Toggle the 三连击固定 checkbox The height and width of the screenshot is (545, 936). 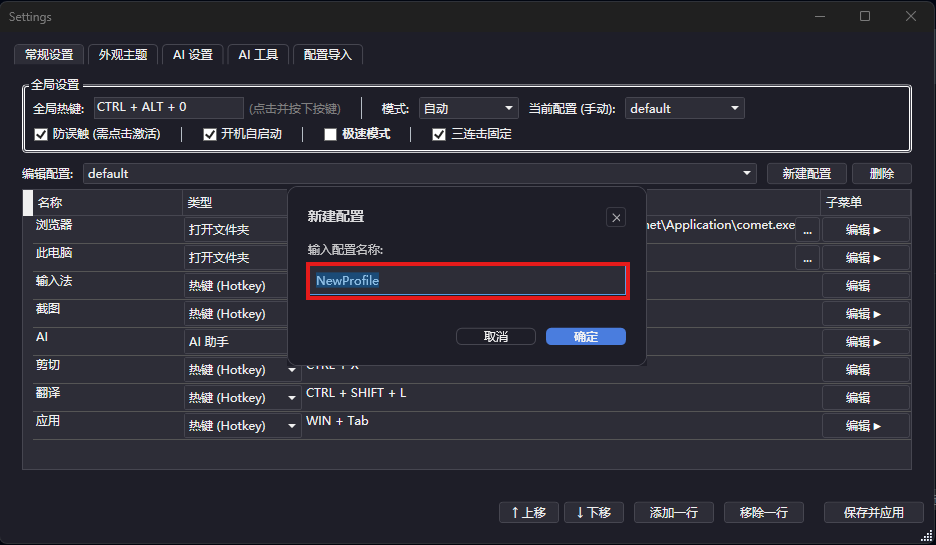tap(439, 134)
